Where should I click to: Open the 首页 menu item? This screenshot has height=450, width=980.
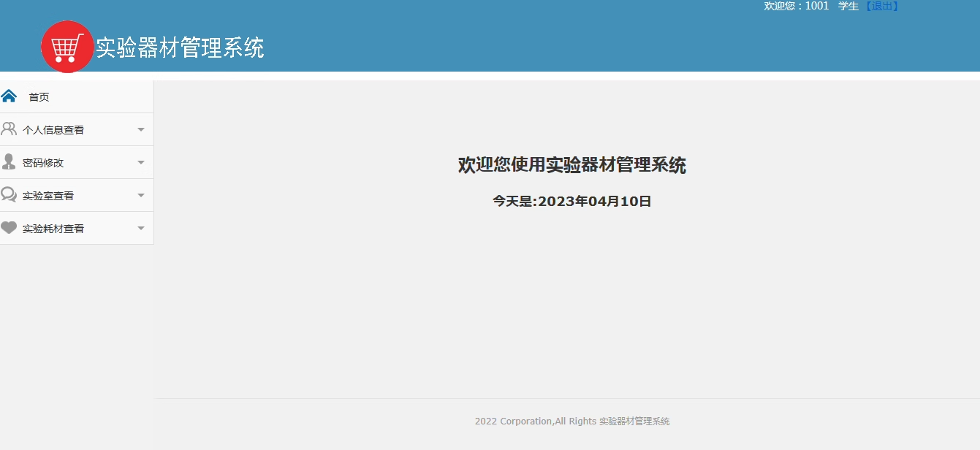39,97
